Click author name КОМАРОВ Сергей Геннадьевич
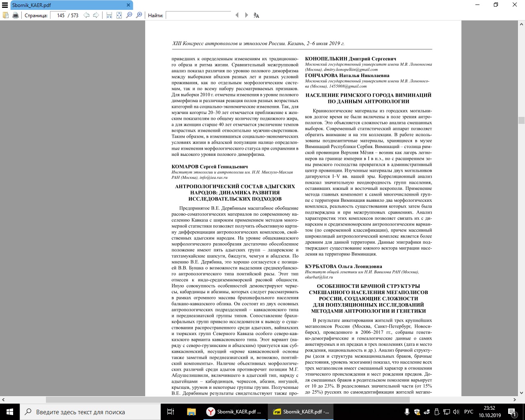 point(210,167)
